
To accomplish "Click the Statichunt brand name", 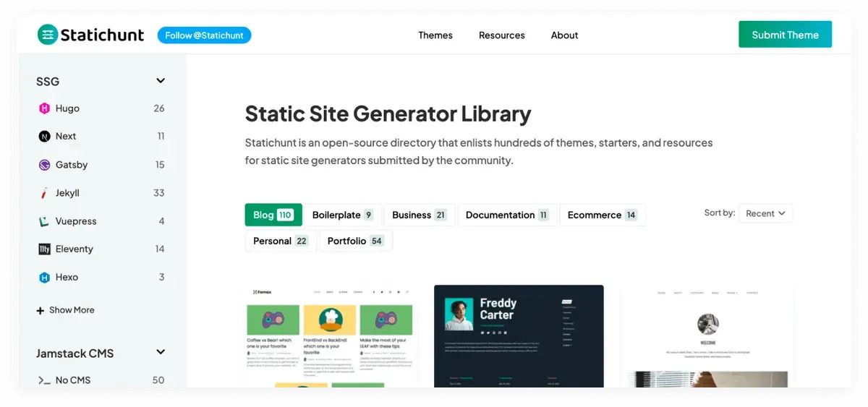I will (103, 35).
